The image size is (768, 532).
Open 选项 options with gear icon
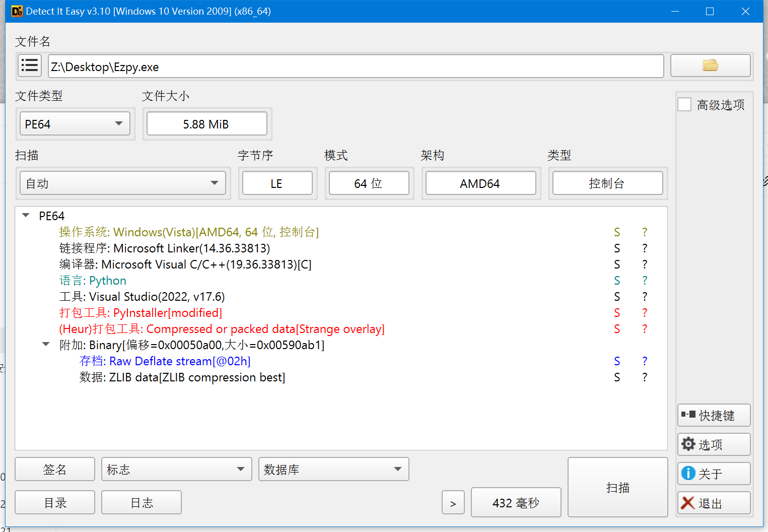(714, 444)
